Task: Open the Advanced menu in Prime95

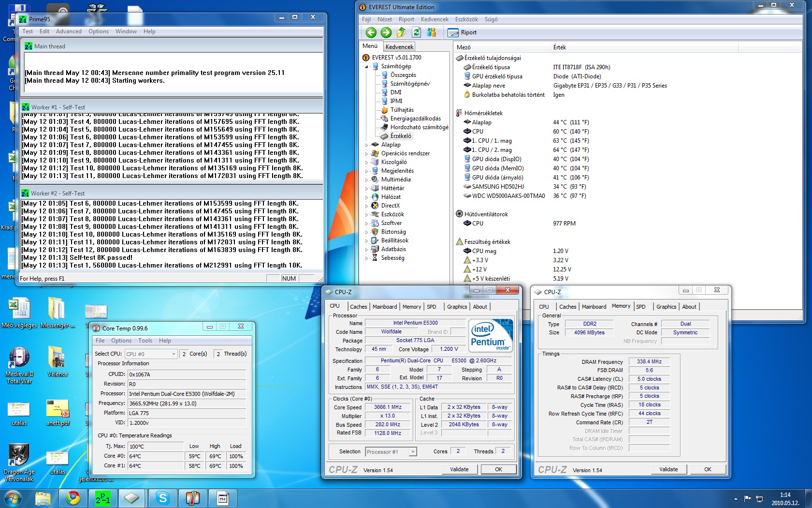Action: 69,31
